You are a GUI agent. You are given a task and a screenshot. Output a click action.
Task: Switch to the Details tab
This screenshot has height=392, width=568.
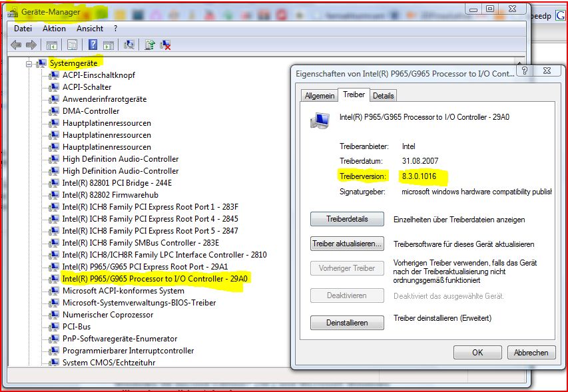[x=384, y=96]
